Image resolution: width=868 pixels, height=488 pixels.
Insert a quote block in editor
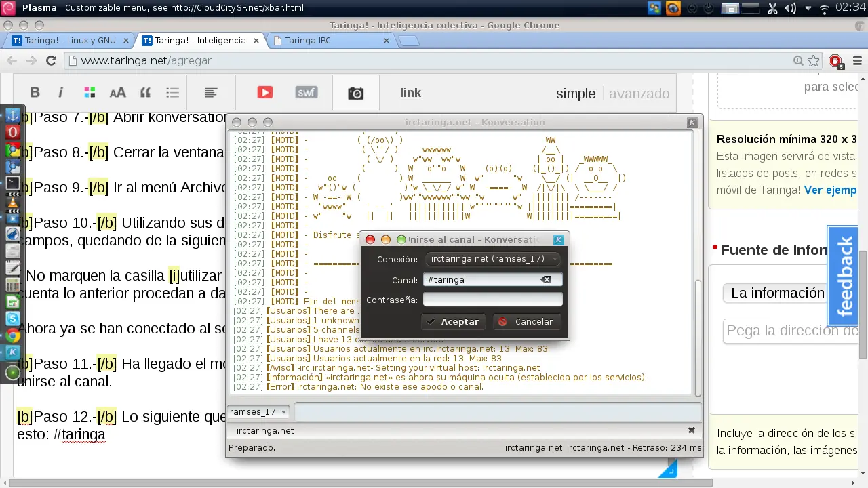[x=145, y=93]
